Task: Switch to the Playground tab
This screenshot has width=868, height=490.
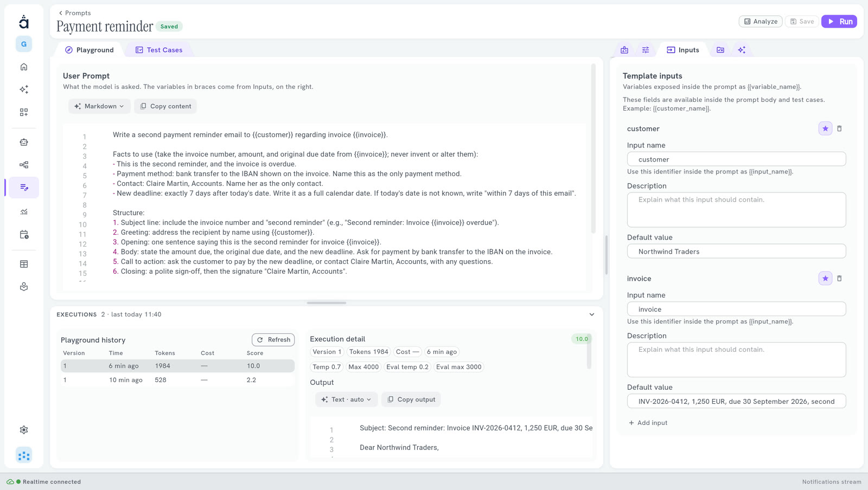Action: point(90,50)
